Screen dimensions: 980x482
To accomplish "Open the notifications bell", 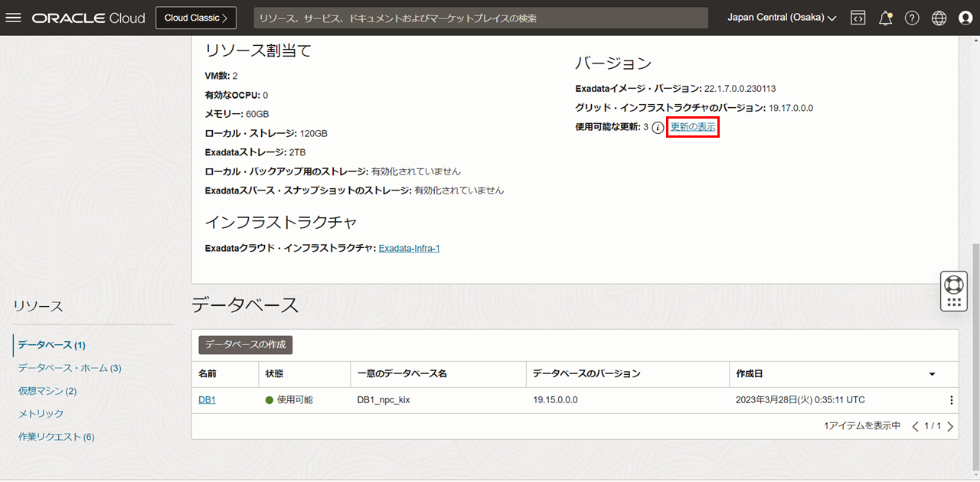I will point(885,18).
